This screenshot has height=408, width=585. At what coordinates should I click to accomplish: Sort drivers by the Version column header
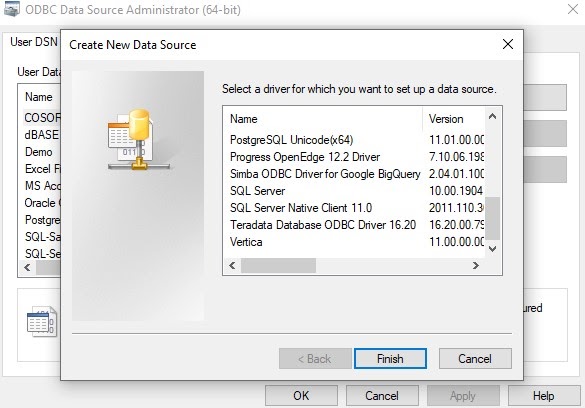[x=454, y=119]
